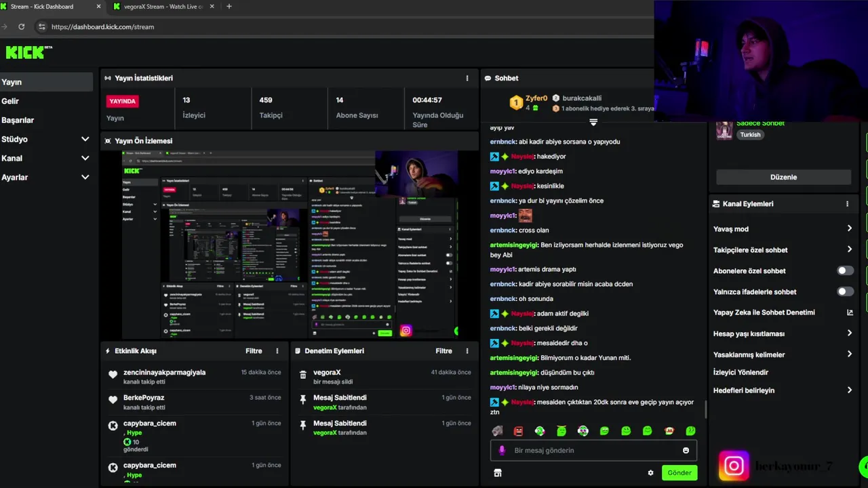Open Yavaş mod options arrow
Screen dimensions: 868x488
point(849,229)
